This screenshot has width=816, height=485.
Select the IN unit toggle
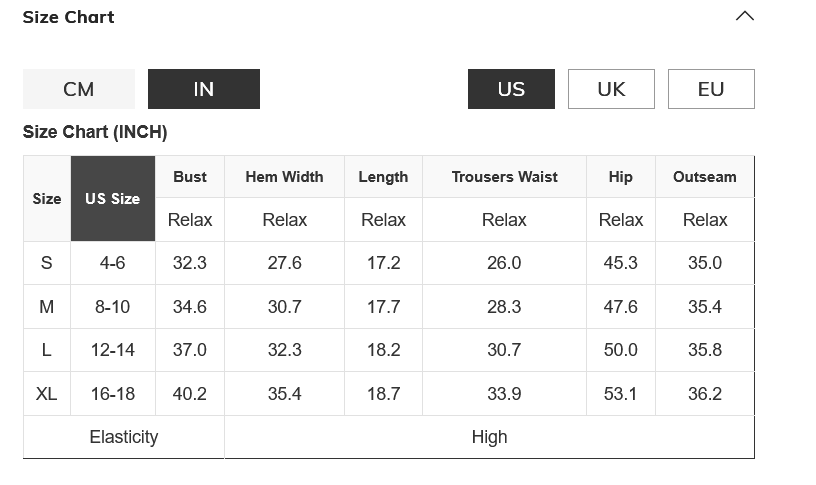tap(203, 89)
